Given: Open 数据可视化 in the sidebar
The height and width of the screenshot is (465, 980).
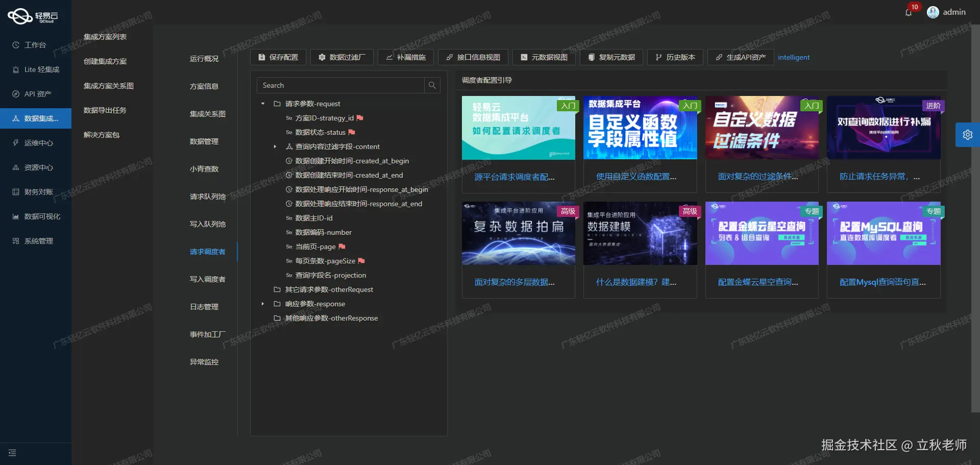Looking at the screenshot, I should [x=36, y=216].
